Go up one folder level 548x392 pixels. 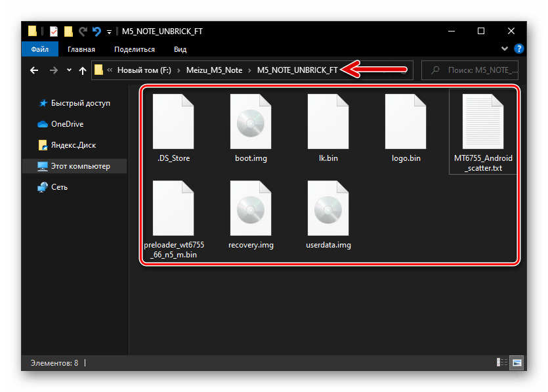click(83, 71)
